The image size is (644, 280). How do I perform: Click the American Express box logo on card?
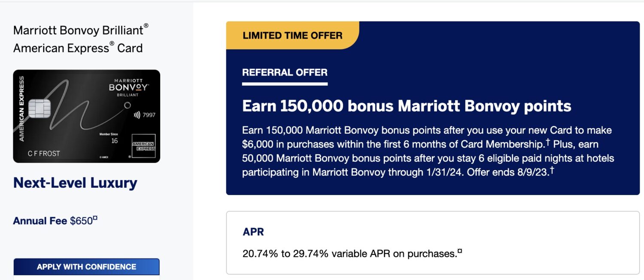tap(143, 146)
